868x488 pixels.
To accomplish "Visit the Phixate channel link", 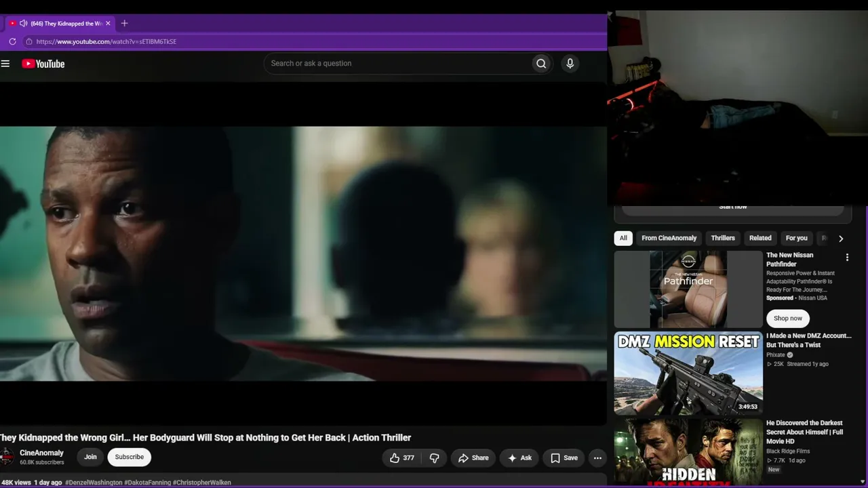I will tap(776, 354).
